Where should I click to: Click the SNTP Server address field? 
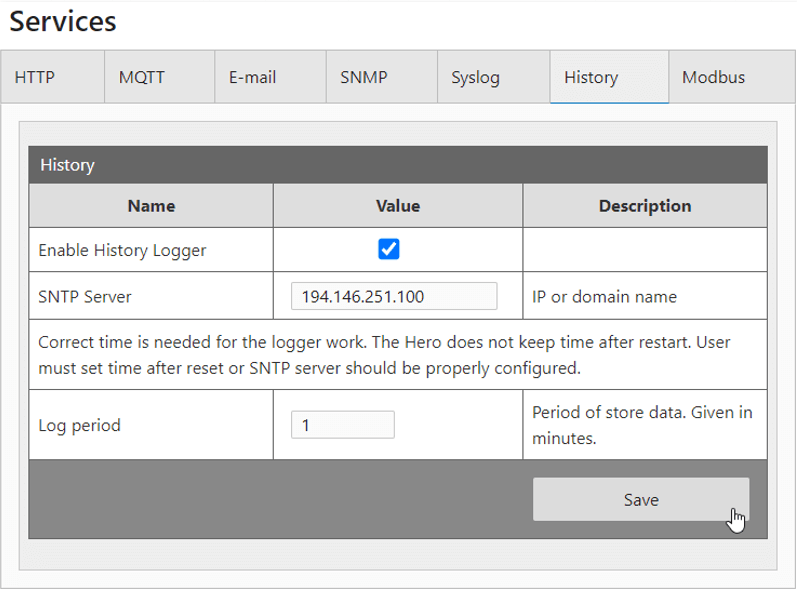pos(394,296)
